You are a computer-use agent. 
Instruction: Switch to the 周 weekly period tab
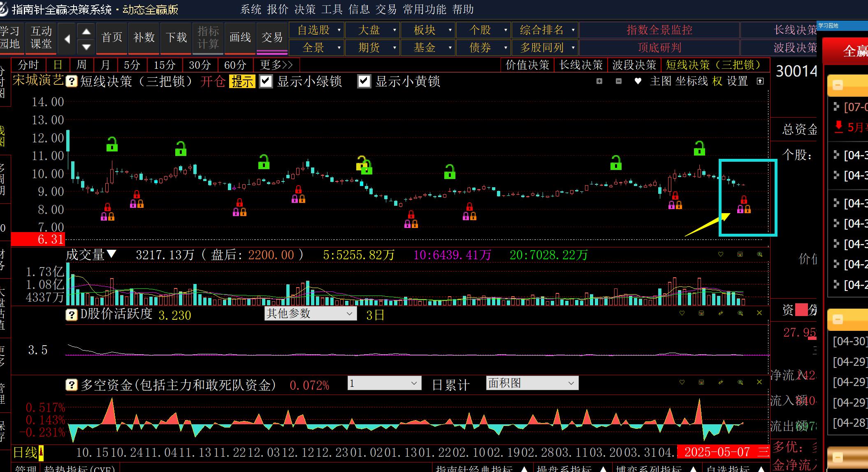(x=81, y=65)
